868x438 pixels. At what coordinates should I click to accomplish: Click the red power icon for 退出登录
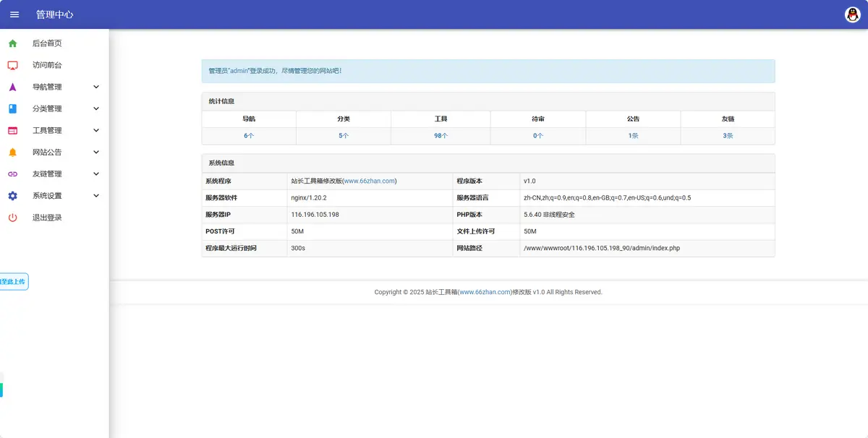(12, 217)
